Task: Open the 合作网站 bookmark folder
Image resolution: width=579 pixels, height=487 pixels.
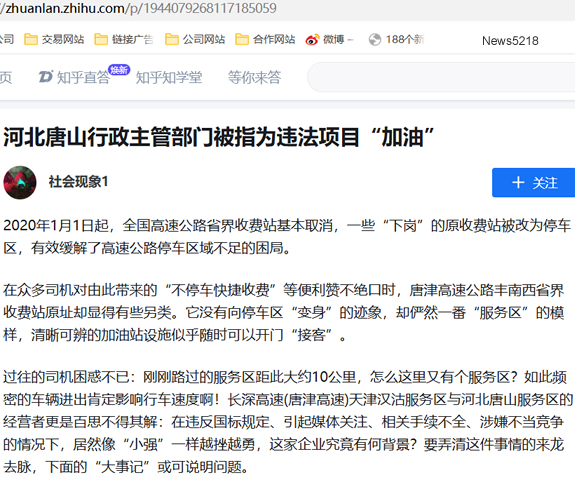Action: point(265,39)
